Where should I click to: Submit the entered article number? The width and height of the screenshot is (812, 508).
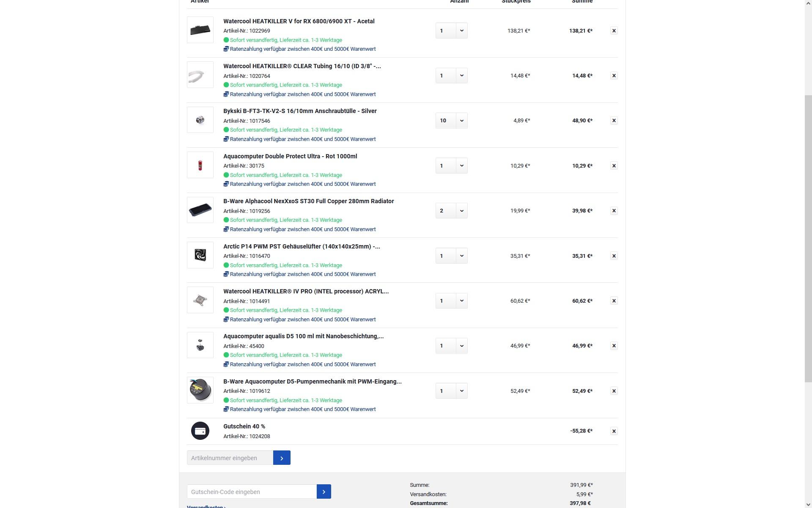click(x=282, y=458)
